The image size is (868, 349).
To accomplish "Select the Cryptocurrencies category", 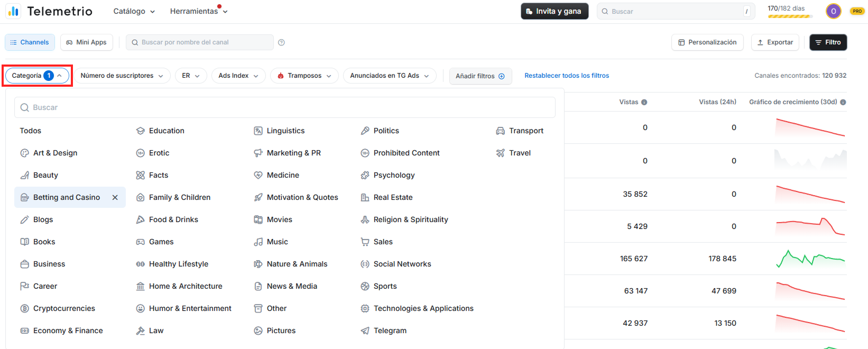I will [64, 308].
